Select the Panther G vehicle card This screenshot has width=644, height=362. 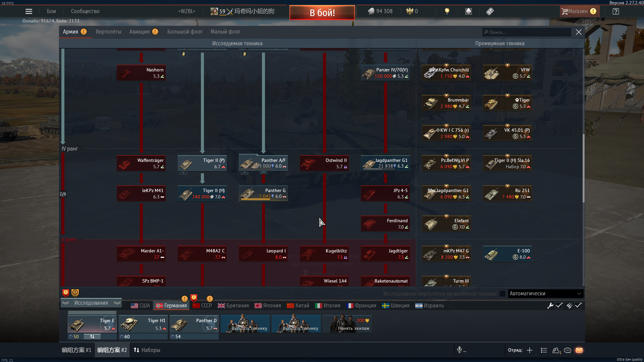tap(263, 194)
